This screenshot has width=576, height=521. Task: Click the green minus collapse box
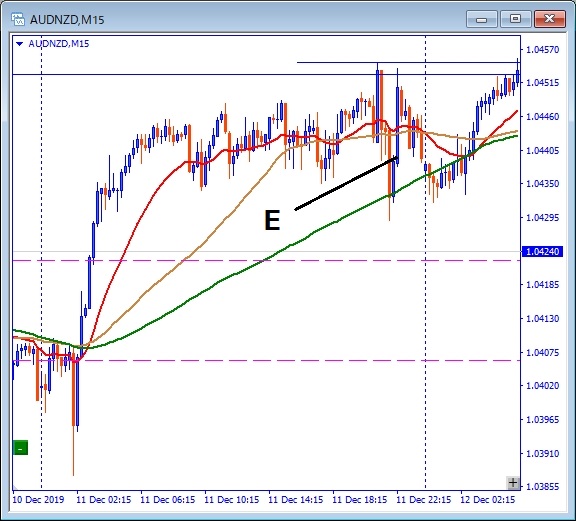(21, 448)
